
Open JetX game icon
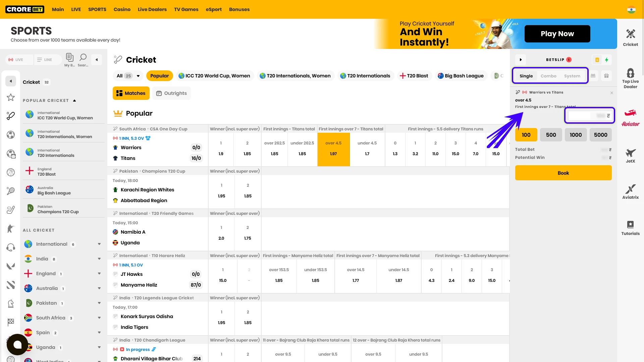click(630, 156)
